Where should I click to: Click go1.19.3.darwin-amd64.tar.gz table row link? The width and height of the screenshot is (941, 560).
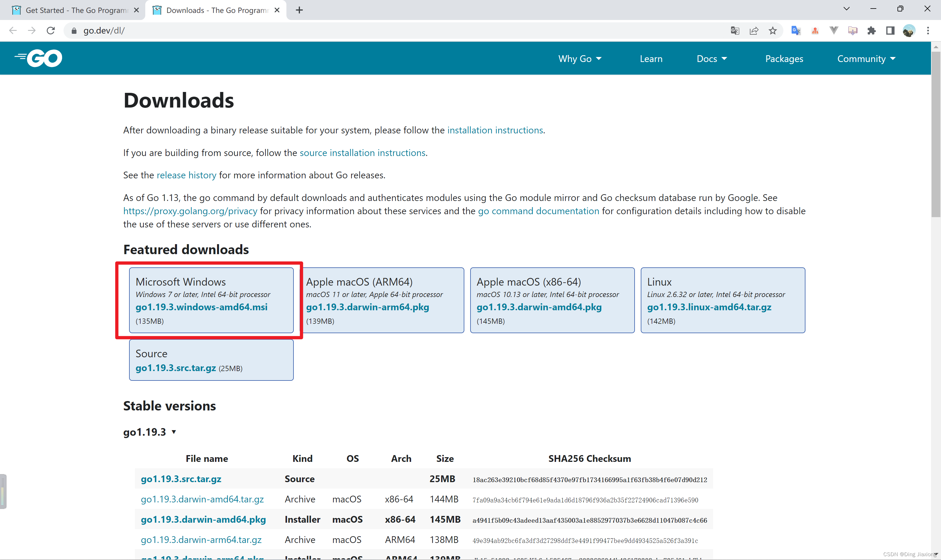pyautogui.click(x=202, y=499)
